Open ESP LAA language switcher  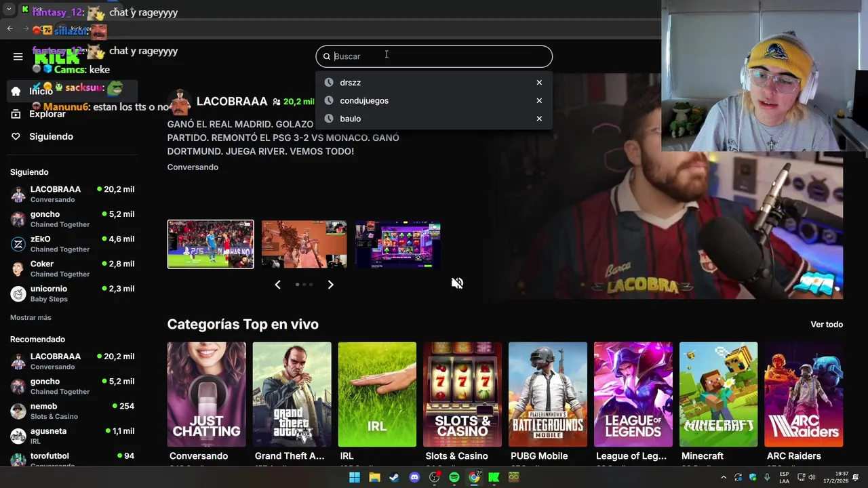pos(784,477)
